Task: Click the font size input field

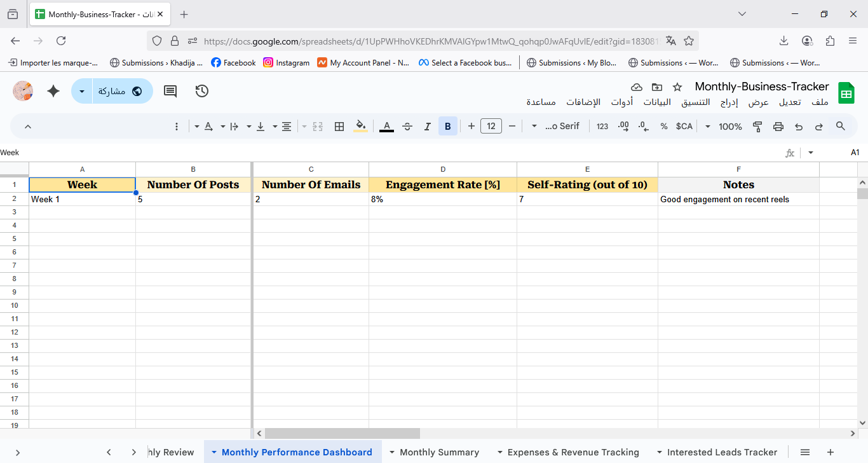Action: 491,127
